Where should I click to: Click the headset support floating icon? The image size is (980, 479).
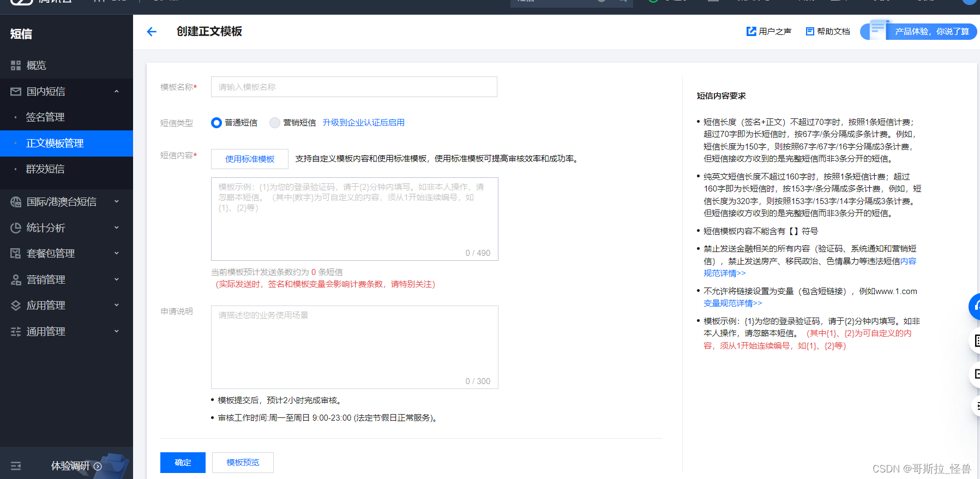[x=975, y=307]
